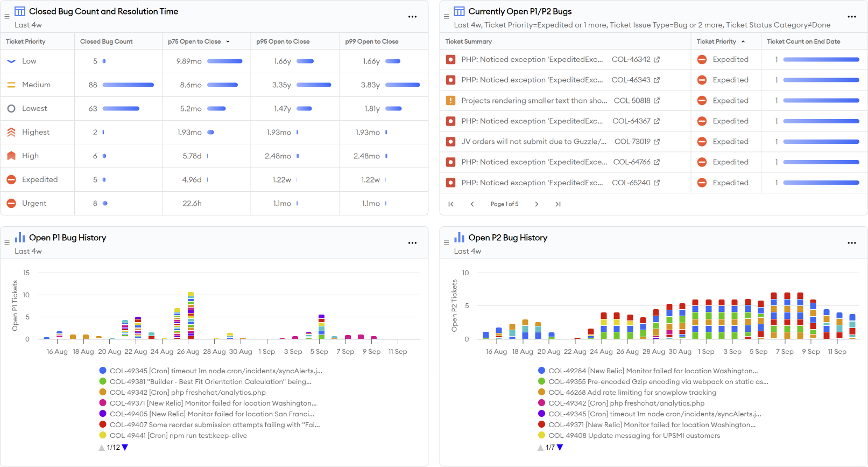
Task: Open ticket COL-50818 link
Action: pyautogui.click(x=632, y=101)
